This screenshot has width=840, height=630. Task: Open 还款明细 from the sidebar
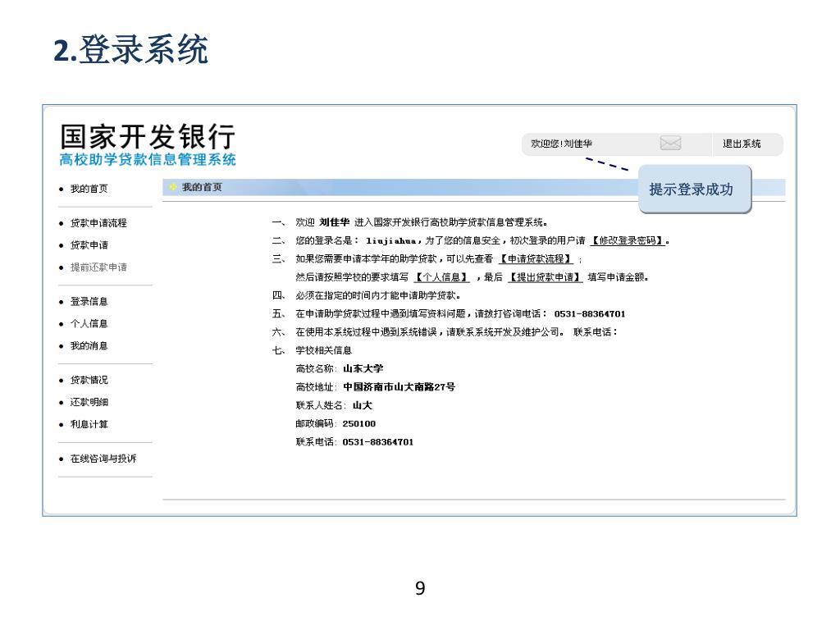[x=89, y=403]
